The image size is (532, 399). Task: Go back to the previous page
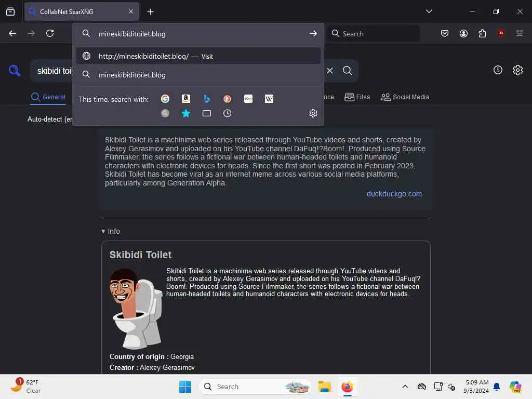tap(12, 33)
